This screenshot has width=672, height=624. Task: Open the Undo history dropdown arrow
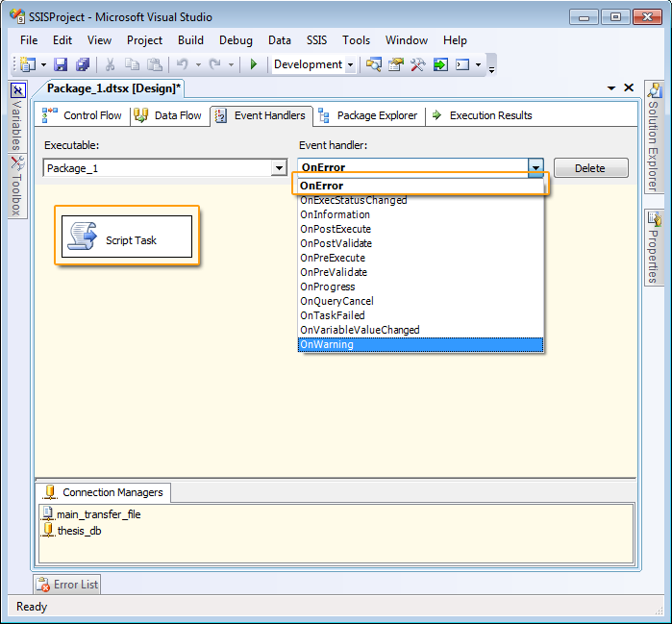[198, 65]
